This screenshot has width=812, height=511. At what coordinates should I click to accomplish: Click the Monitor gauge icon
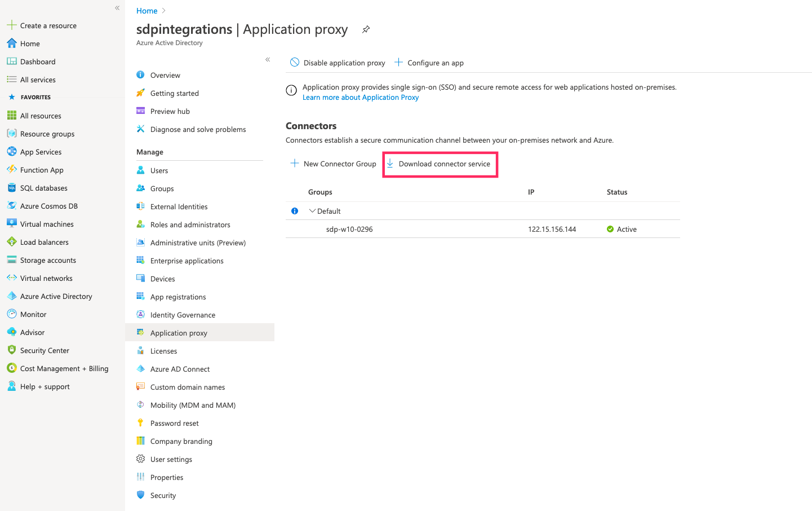tap(11, 314)
